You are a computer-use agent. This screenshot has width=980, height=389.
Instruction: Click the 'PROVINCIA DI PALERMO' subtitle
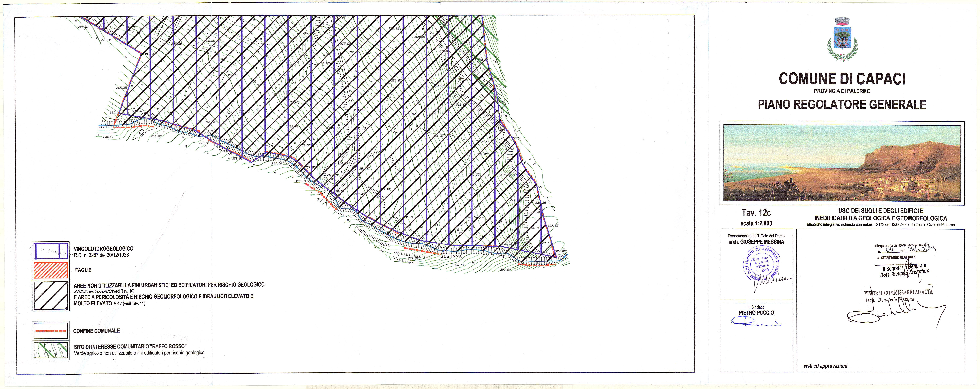[x=842, y=91]
